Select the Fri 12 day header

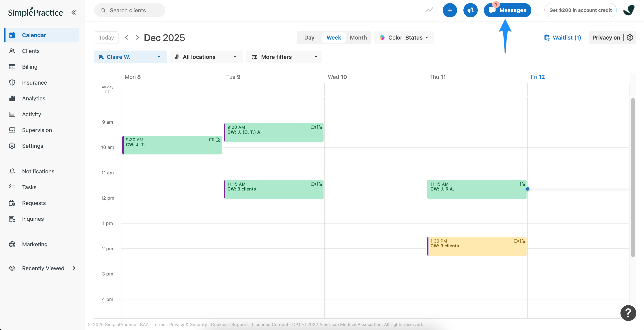538,77
